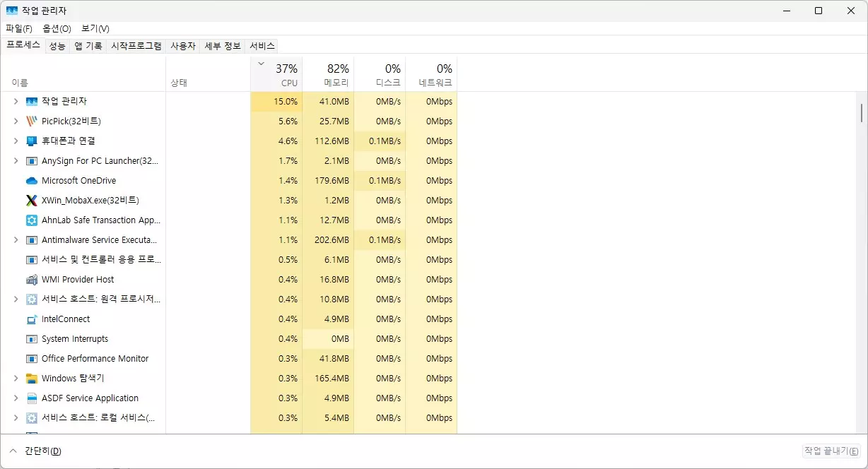Expand the PicPick(32비트) process group

[16, 121]
